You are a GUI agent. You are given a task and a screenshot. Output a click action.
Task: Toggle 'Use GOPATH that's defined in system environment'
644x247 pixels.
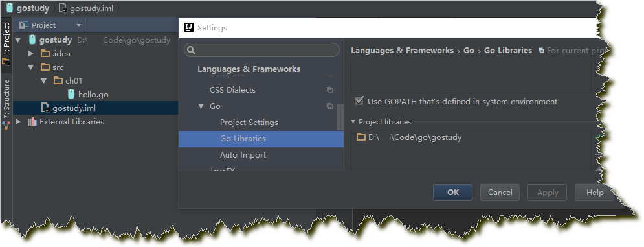(359, 101)
